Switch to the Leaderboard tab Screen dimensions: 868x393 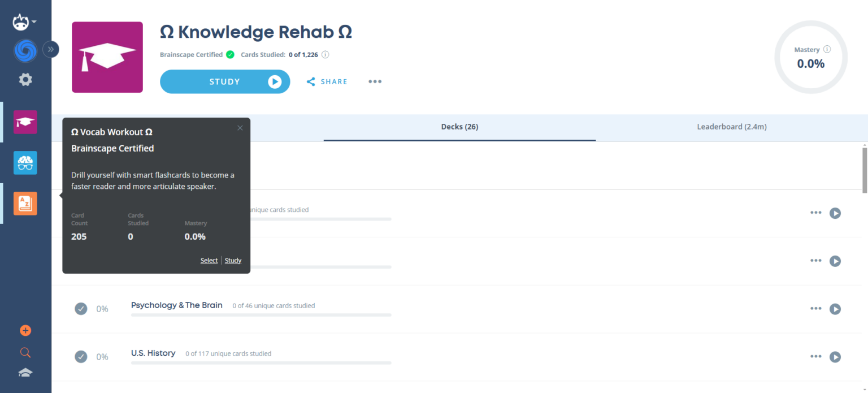(732, 127)
